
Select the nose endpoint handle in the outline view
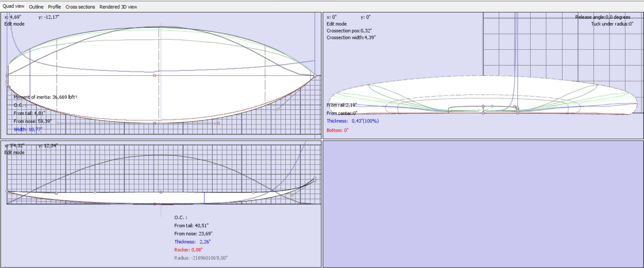point(315,76)
